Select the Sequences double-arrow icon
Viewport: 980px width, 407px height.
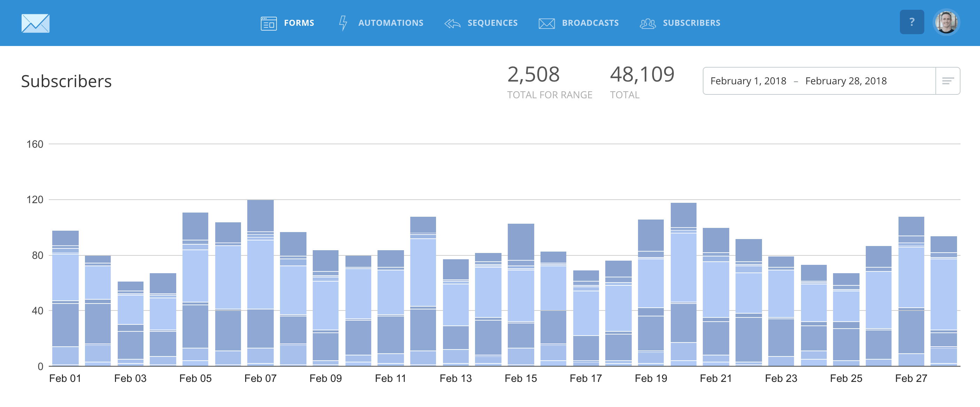452,23
